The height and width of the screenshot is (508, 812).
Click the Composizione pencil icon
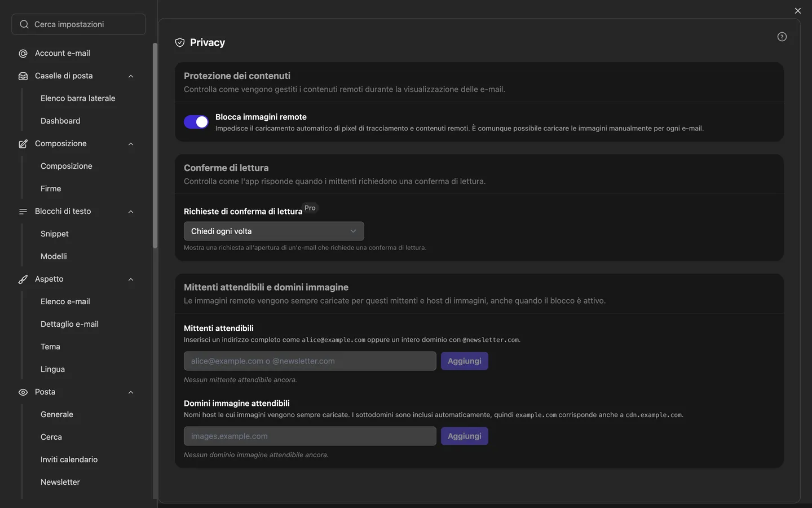[23, 144]
